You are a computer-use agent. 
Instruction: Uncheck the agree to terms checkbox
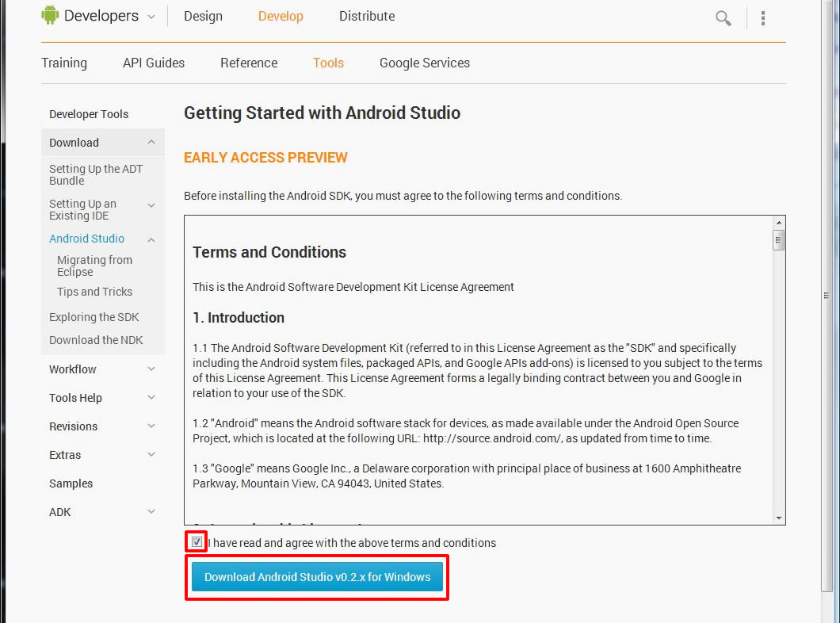click(x=197, y=541)
